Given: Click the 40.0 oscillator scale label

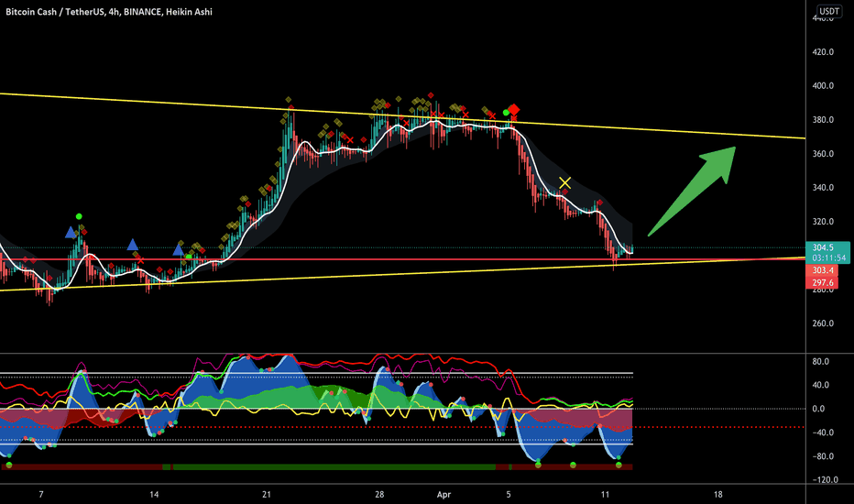Looking at the screenshot, I should tap(820, 385).
